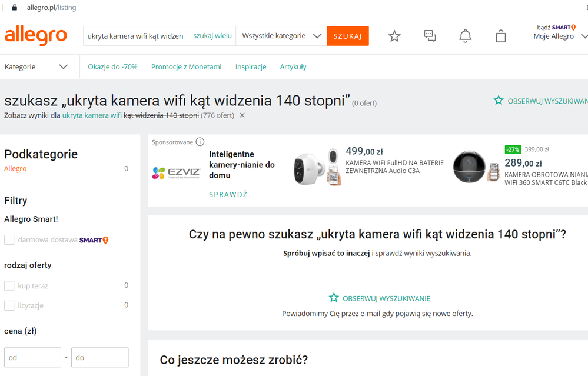Check the kup teraz offer type filter
Screen dimensions: 588x376
click(9, 285)
